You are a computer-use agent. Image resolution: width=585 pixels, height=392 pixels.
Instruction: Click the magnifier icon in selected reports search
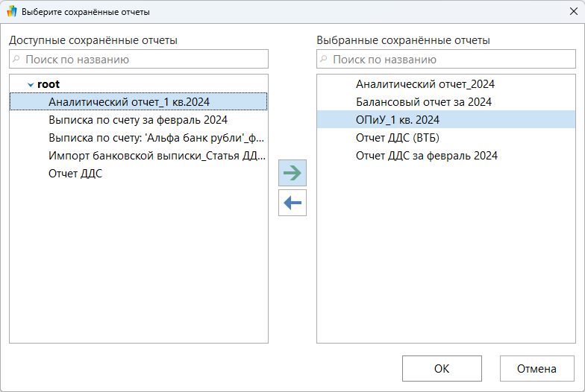pos(324,59)
